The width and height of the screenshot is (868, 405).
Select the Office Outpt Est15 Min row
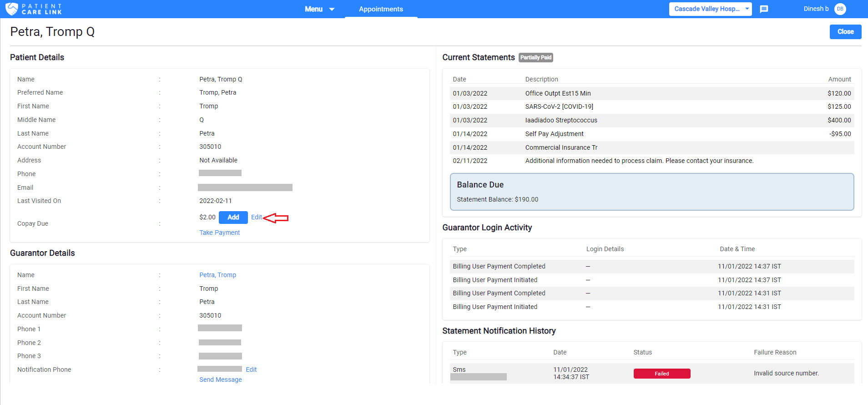(651, 93)
